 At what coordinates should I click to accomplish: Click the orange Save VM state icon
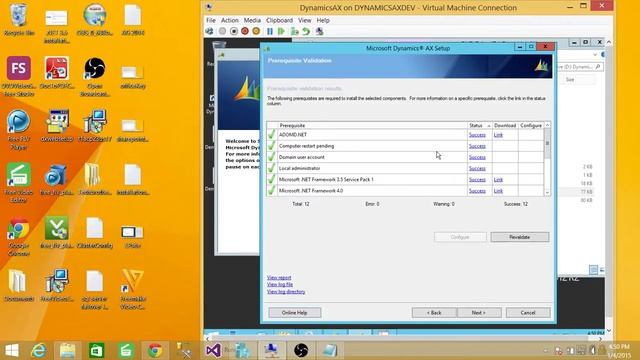[256, 31]
